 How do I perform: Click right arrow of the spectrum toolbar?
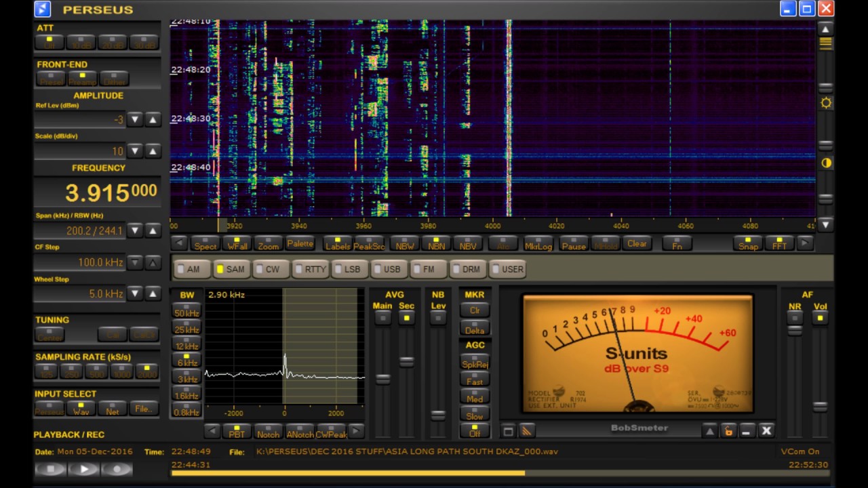(805, 243)
